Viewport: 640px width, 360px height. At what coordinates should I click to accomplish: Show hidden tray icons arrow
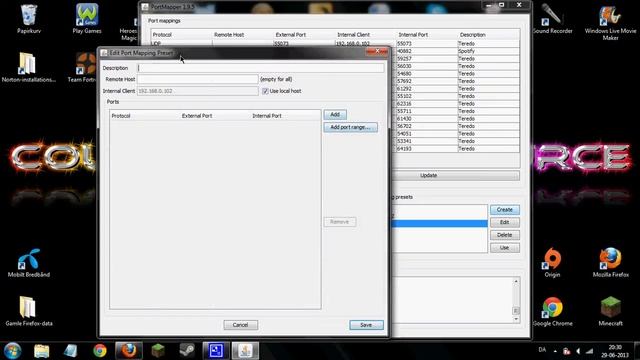pyautogui.click(x=555, y=351)
